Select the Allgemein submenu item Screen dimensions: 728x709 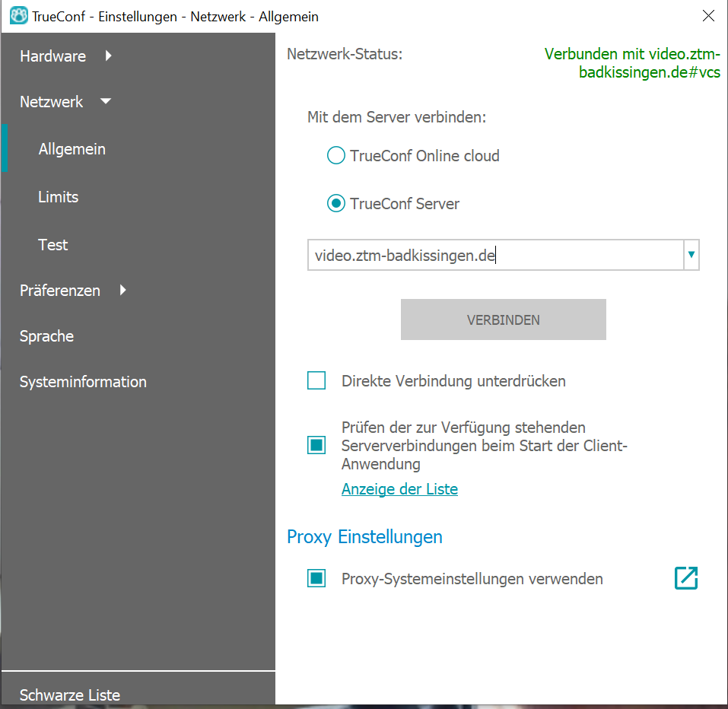coord(72,149)
